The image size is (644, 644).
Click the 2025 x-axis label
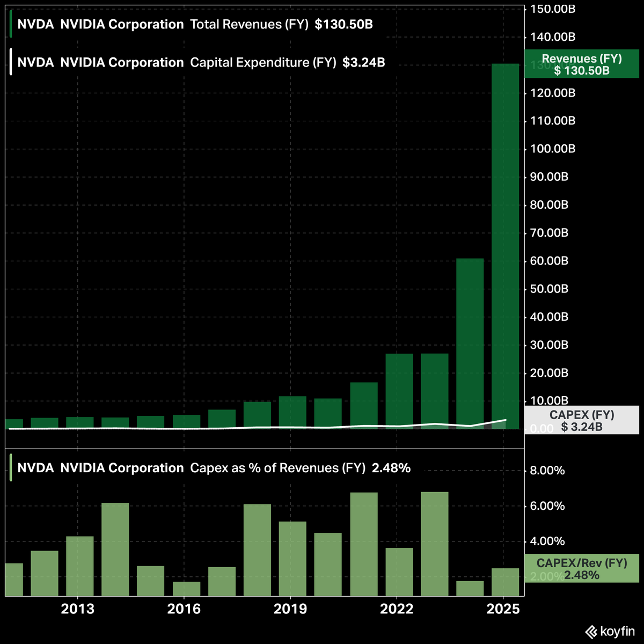[503, 609]
